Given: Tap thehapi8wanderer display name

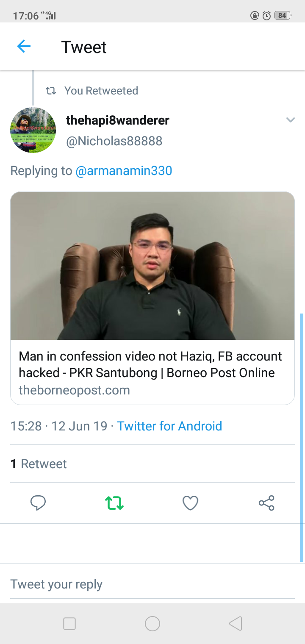Looking at the screenshot, I should (118, 120).
